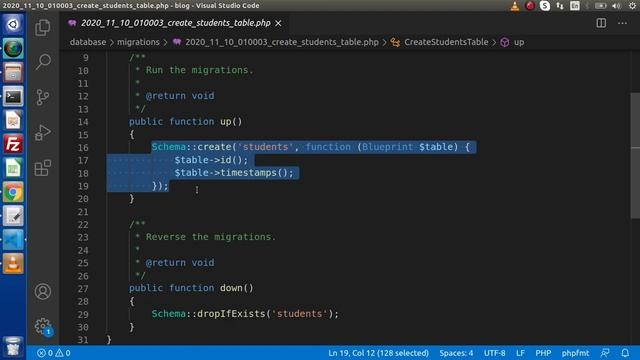The image size is (640, 360).
Task: Open the Extensions view
Action: coord(42,168)
